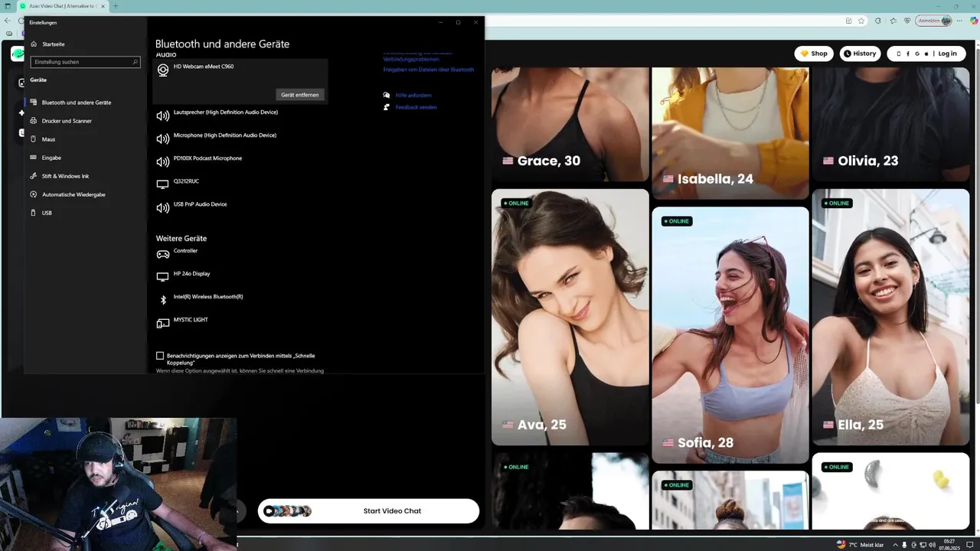Click the home icon next to Startseite
The height and width of the screenshot is (551, 980).
[34, 44]
